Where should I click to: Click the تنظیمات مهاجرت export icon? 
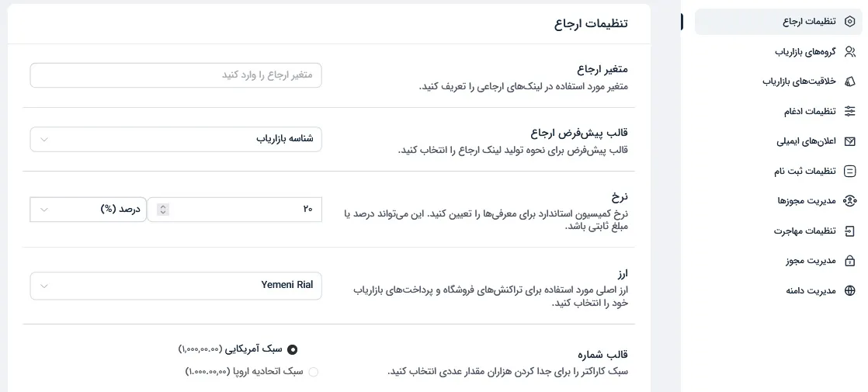(849, 231)
